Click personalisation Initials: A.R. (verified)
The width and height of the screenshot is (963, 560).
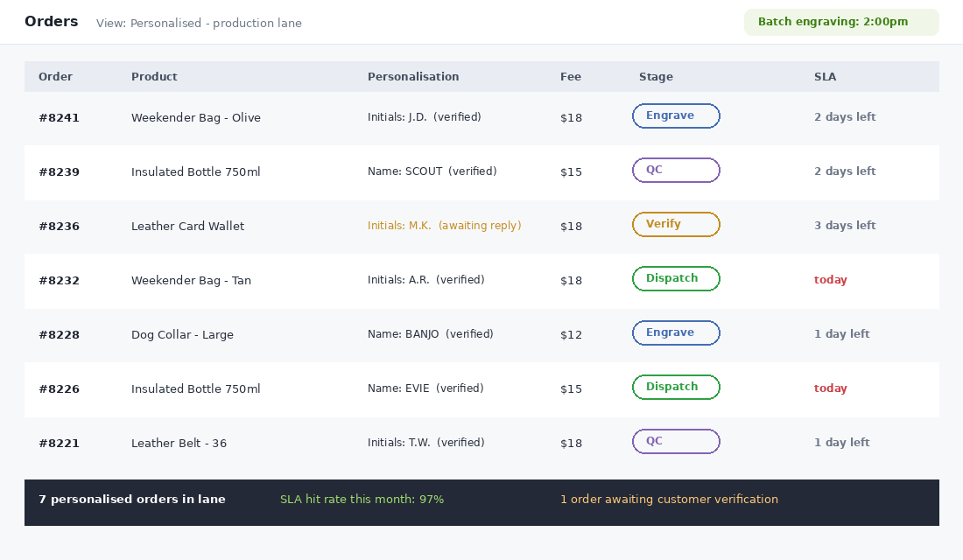coord(426,279)
